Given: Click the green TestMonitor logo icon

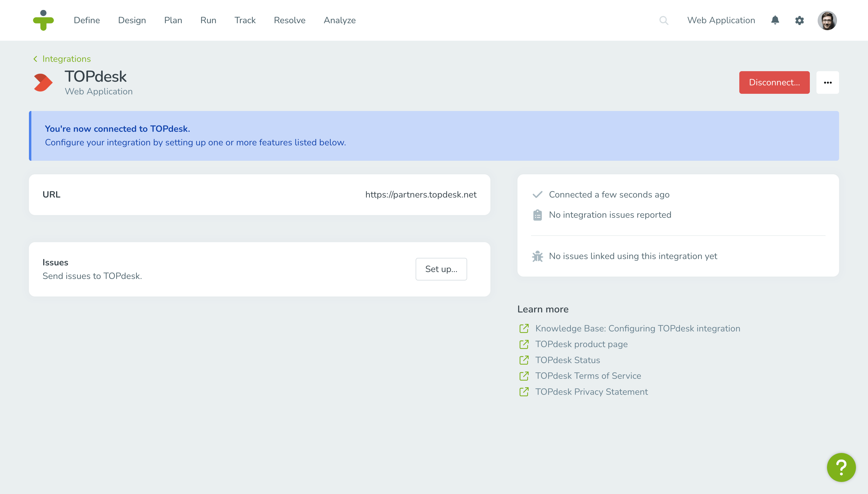Looking at the screenshot, I should [43, 21].
